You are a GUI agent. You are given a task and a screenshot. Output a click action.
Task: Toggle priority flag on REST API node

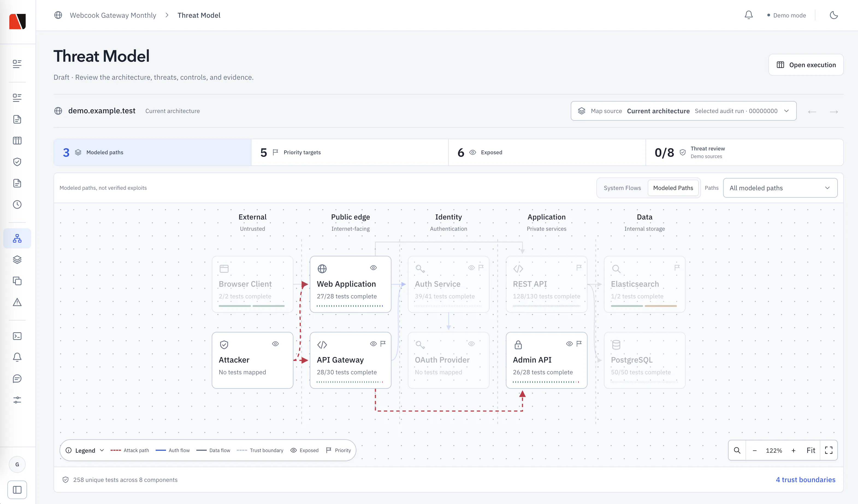579,268
